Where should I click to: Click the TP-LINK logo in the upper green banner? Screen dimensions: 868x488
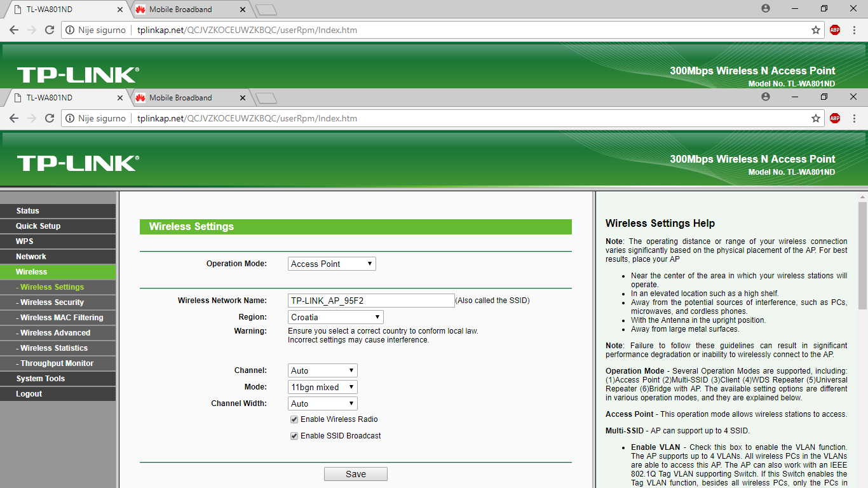(x=78, y=75)
